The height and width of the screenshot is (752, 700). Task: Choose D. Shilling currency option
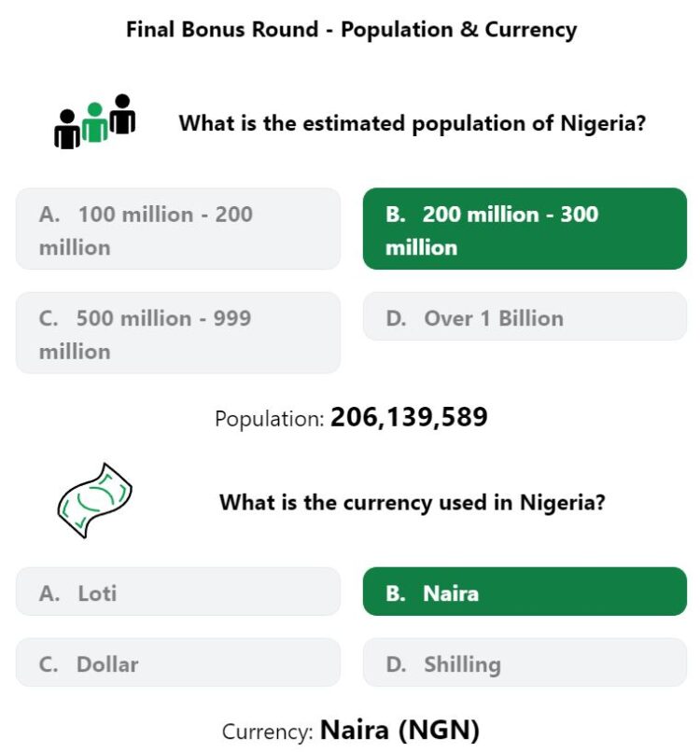pos(525,662)
